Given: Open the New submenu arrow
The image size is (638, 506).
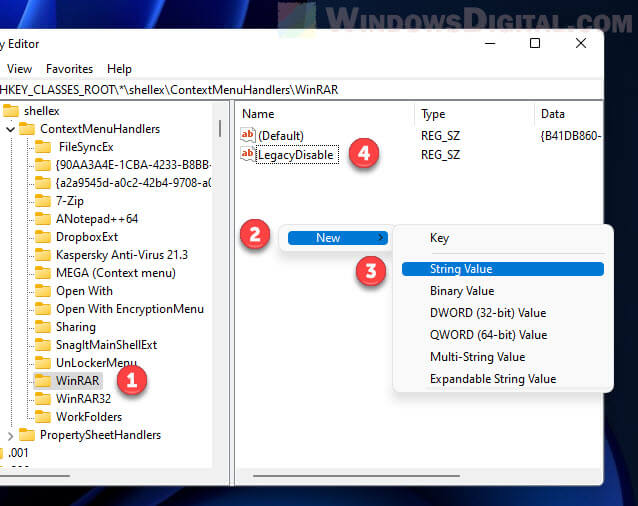Looking at the screenshot, I should pos(380,237).
